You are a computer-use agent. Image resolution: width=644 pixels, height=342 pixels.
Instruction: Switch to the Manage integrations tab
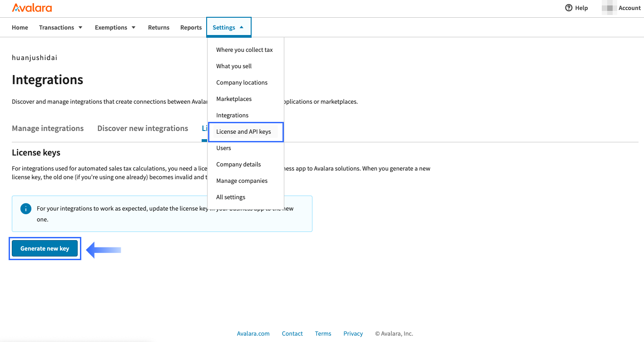[x=48, y=128]
